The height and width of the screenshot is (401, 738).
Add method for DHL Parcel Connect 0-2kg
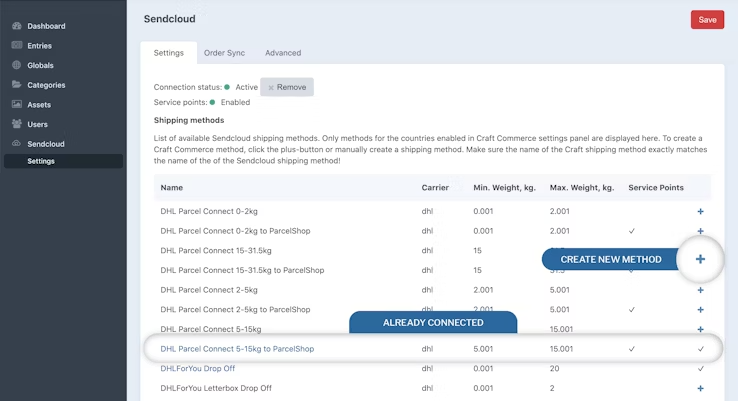[700, 212]
